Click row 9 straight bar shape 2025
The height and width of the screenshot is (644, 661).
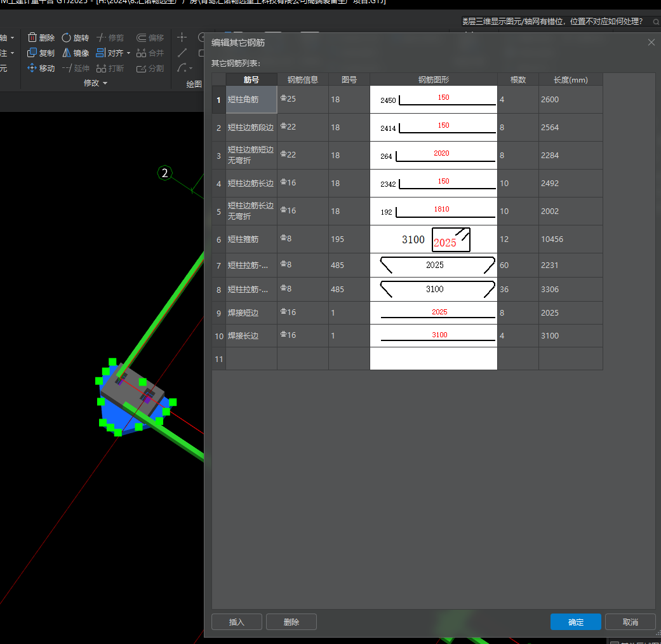(x=433, y=313)
